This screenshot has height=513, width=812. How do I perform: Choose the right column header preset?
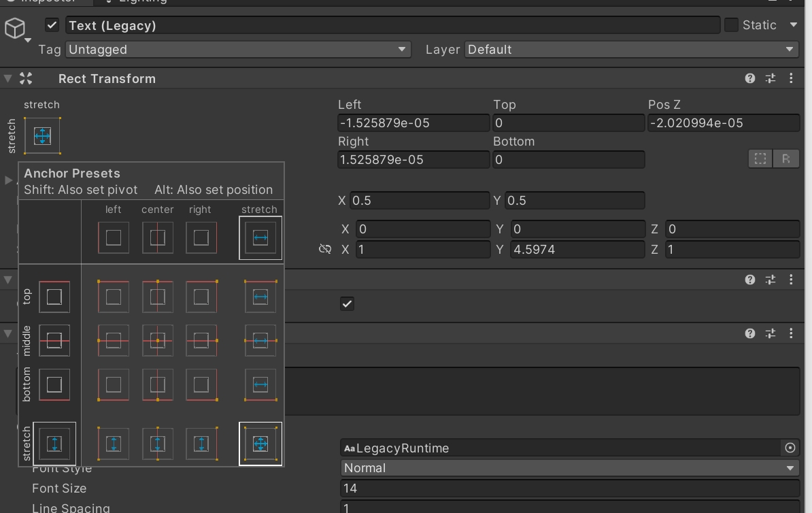(x=201, y=238)
